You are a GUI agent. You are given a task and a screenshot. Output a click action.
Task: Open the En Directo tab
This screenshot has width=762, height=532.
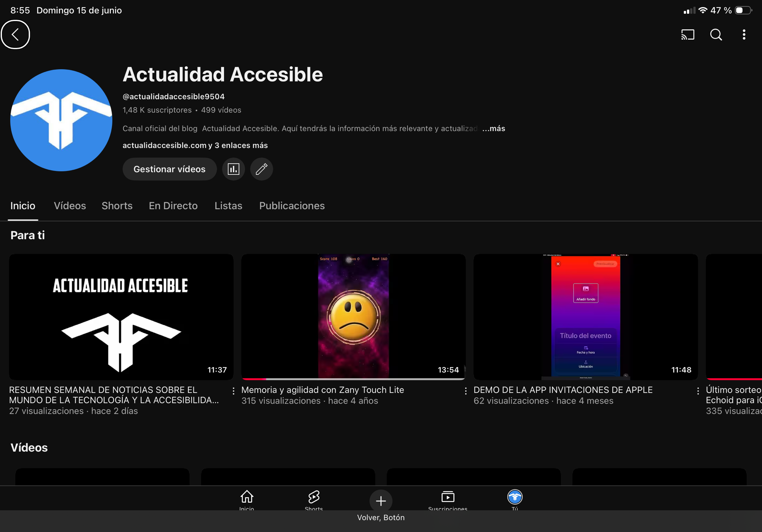173,206
